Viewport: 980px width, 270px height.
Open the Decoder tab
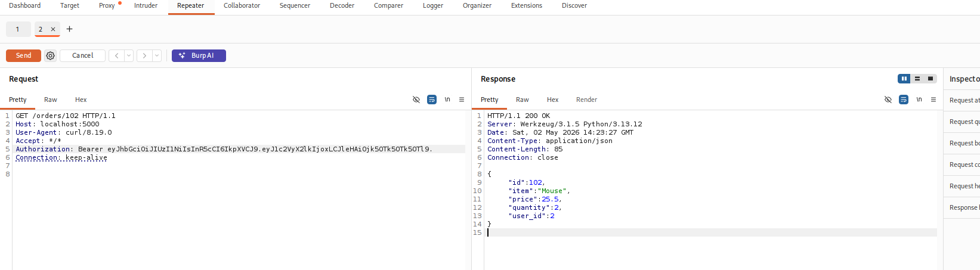tap(342, 5)
